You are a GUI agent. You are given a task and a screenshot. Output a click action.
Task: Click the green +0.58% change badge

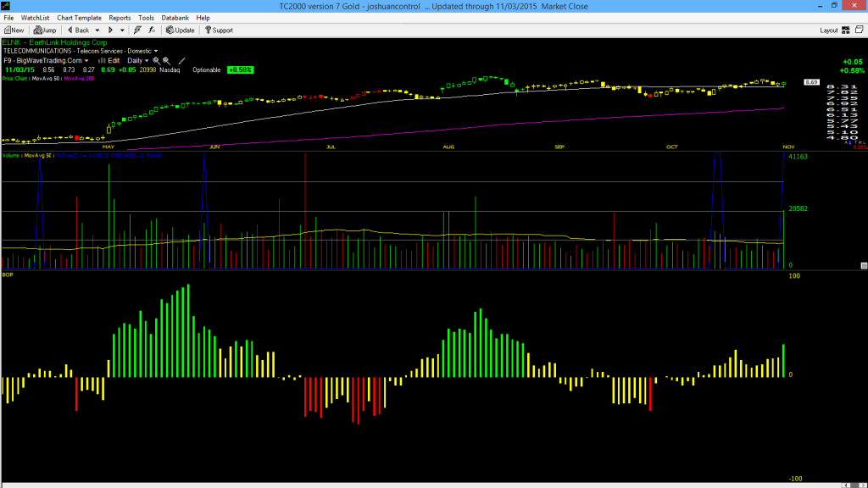pos(241,69)
